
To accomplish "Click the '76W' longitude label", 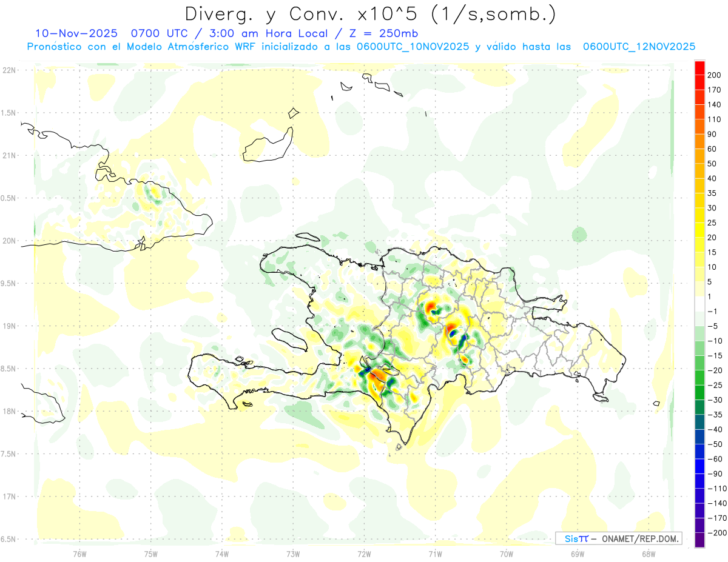I will tap(79, 554).
